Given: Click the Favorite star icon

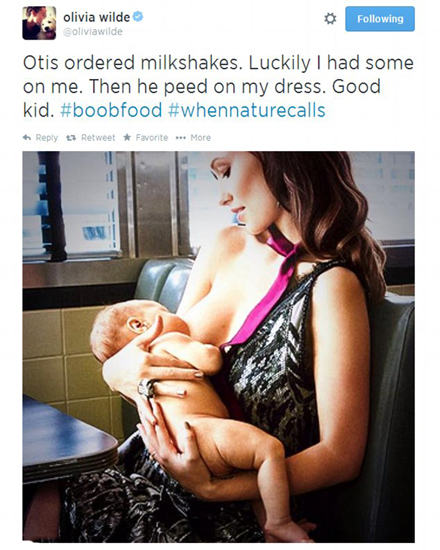Looking at the screenshot, I should coord(127,137).
